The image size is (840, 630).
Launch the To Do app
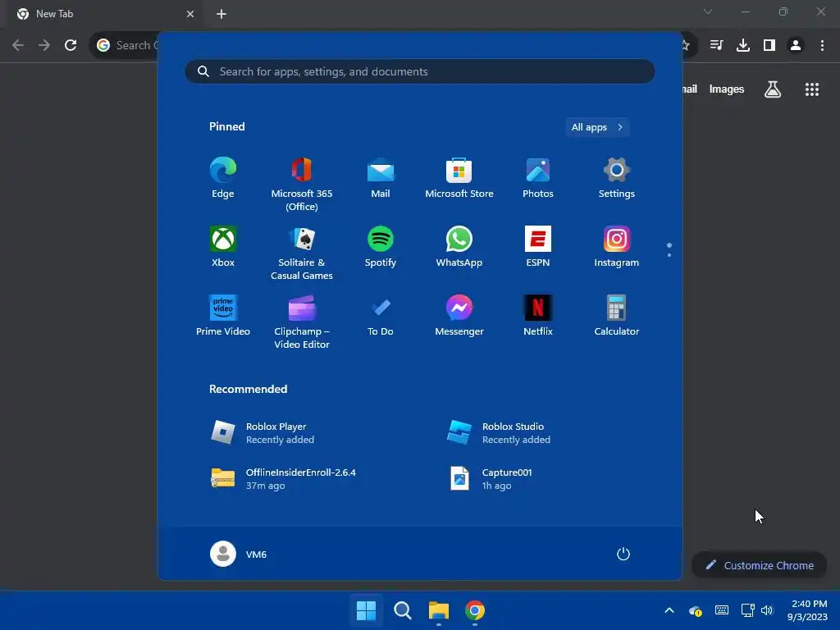point(381,317)
